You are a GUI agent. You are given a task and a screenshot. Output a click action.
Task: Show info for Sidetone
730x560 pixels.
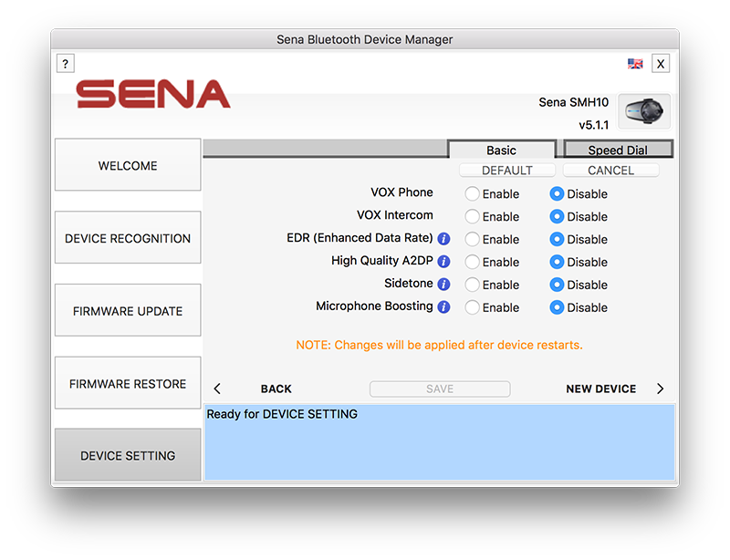coord(444,284)
